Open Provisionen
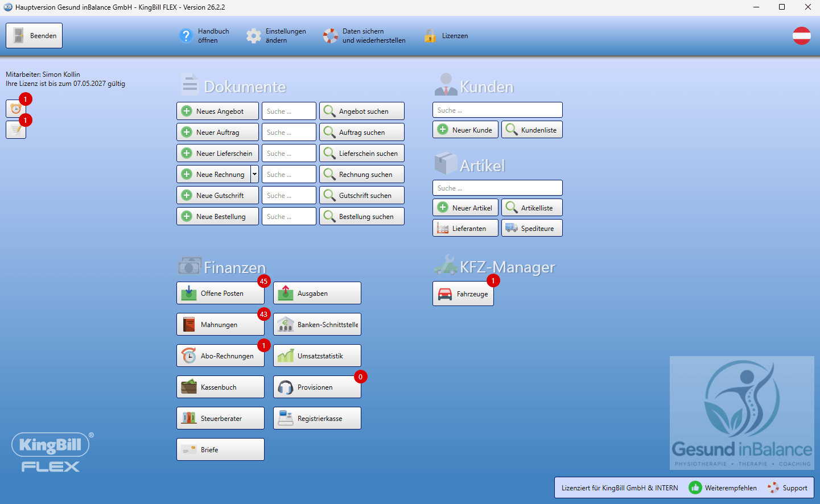 point(317,387)
